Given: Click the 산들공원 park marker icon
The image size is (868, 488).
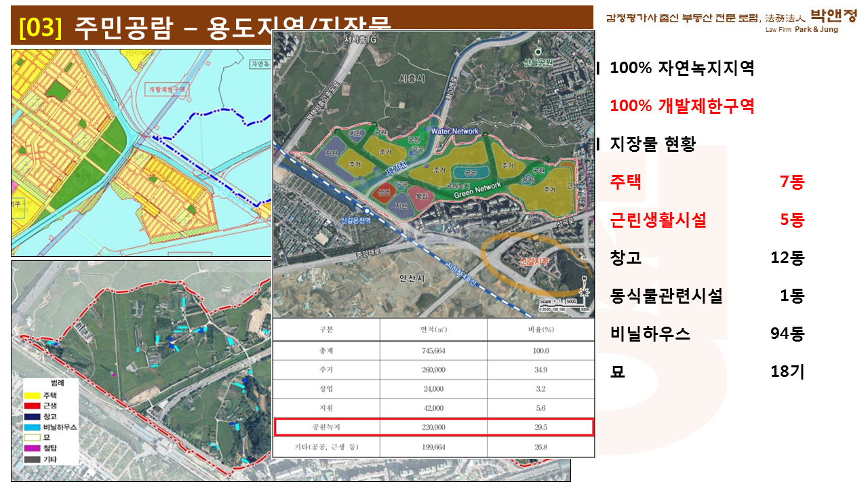Looking at the screenshot, I should tap(538, 51).
